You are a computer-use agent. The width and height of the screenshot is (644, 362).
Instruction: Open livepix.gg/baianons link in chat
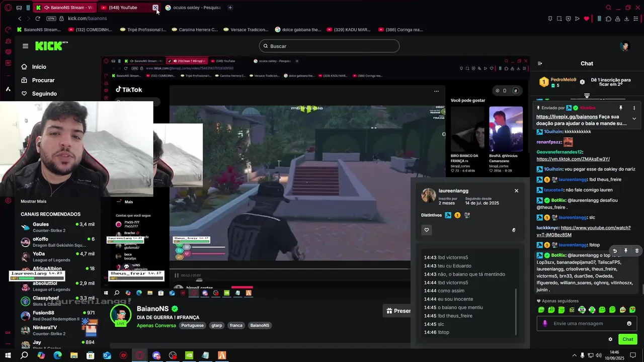pos(567,117)
